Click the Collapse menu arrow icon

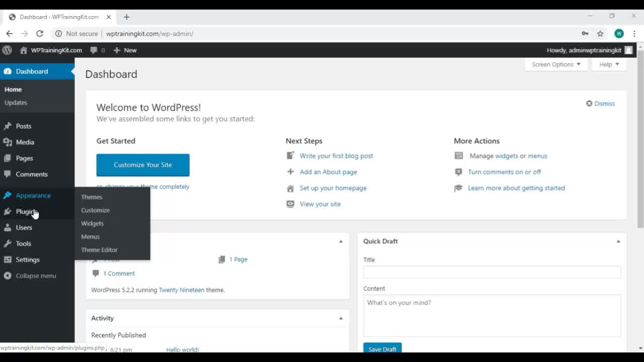click(8, 276)
